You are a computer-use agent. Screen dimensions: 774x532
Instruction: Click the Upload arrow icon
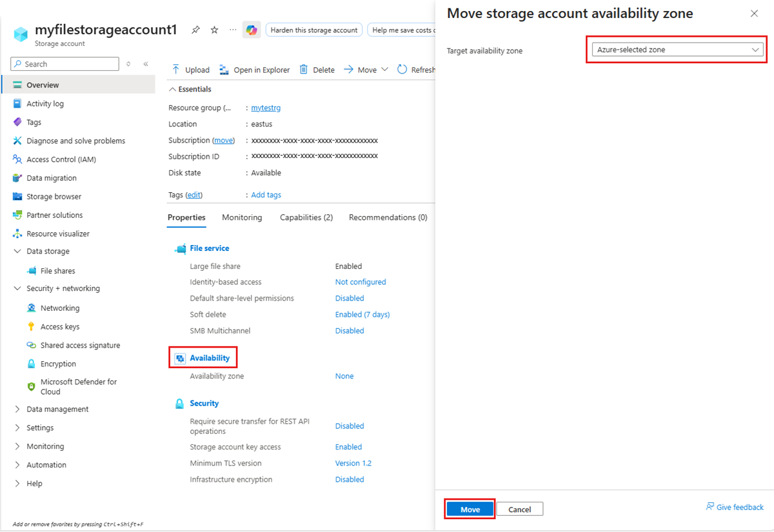(x=176, y=70)
